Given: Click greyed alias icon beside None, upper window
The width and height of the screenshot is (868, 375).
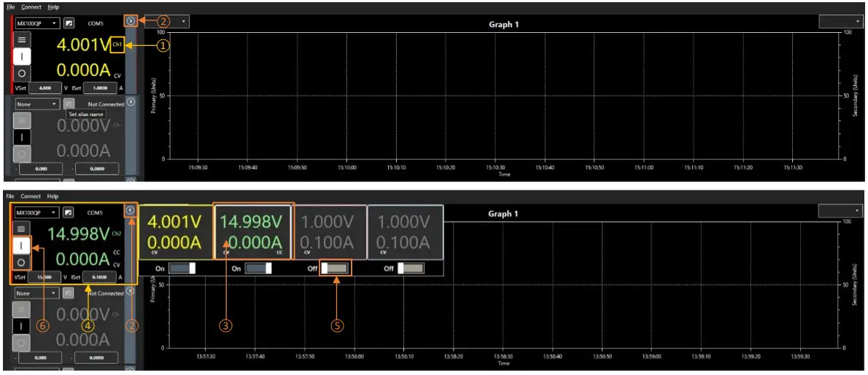Looking at the screenshot, I should 69,103.
